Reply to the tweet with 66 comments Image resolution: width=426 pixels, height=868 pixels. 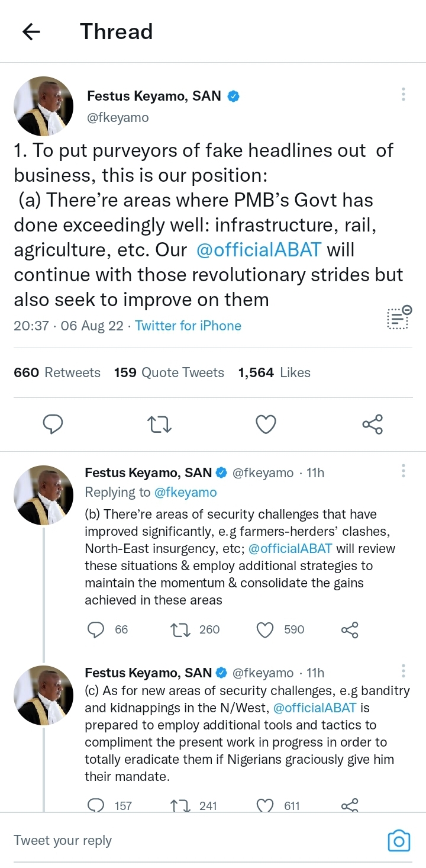[x=96, y=629]
